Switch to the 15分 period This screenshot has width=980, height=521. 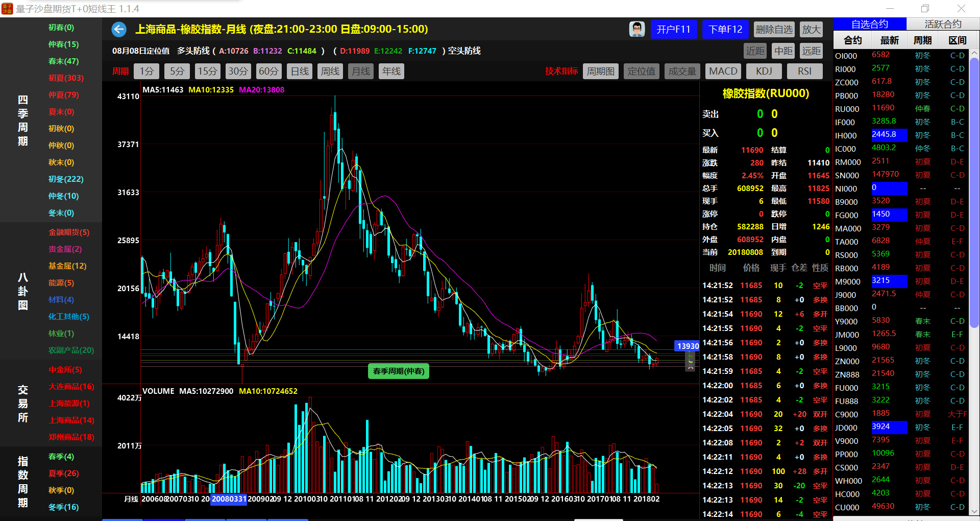click(208, 71)
